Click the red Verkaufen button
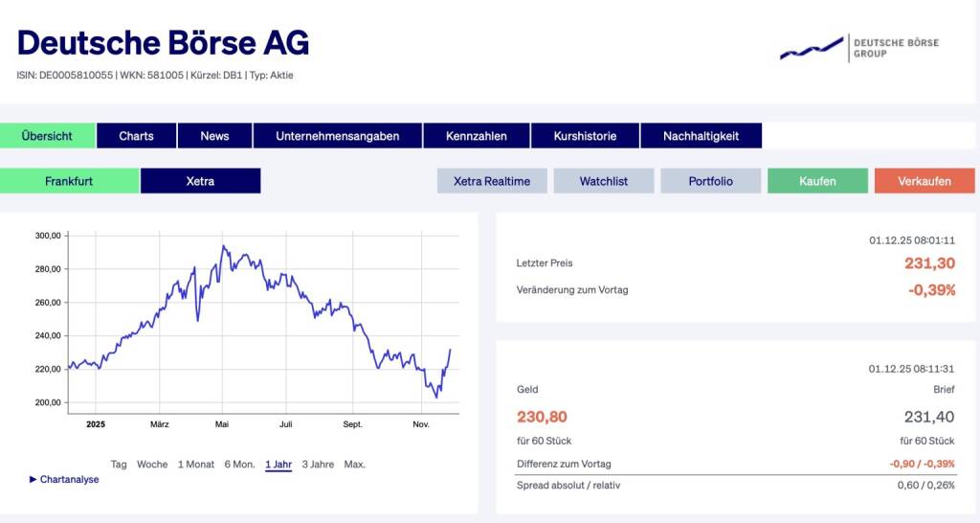This screenshot has height=523, width=980. (924, 181)
